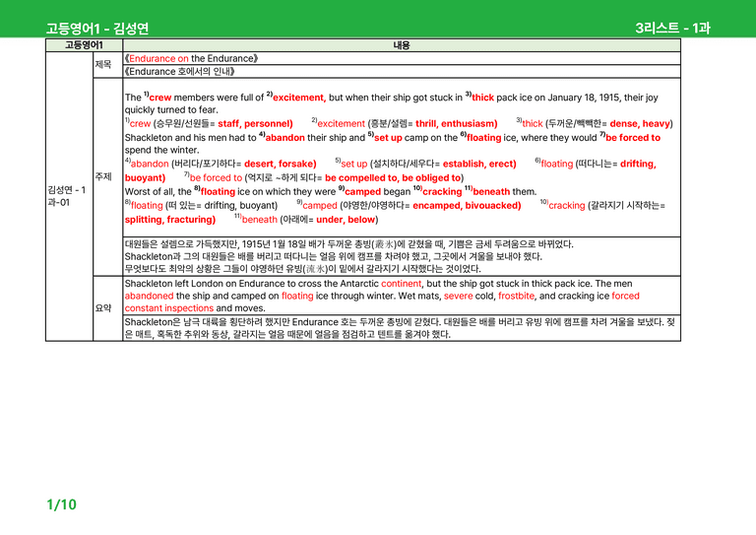Select the 고등영어1 column header cell
The width and height of the screenshot is (756, 535).
[x=84, y=45]
